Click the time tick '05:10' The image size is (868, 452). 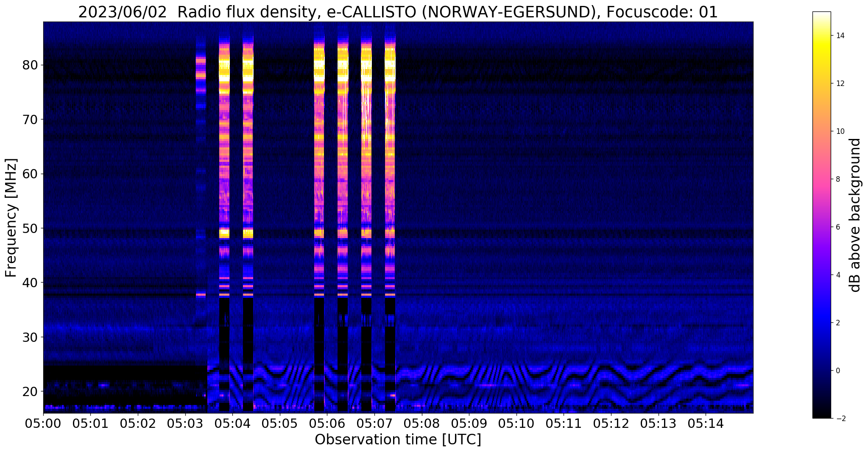tap(516, 423)
